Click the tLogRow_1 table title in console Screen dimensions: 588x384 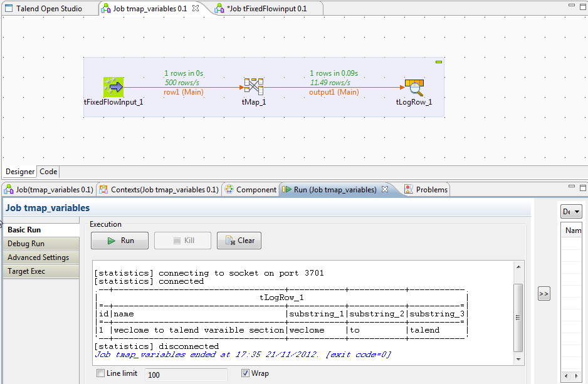click(x=281, y=298)
